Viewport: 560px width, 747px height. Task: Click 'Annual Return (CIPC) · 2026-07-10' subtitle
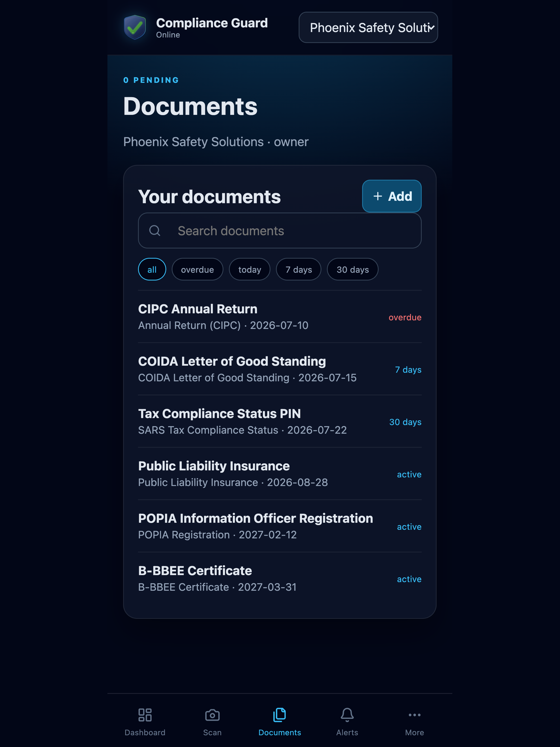(x=223, y=325)
